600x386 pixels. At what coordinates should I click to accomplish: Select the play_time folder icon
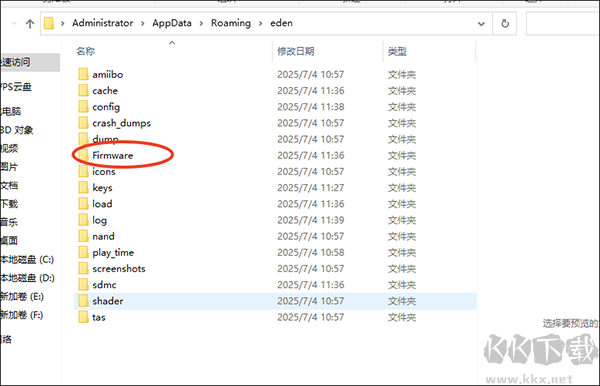pos(83,252)
